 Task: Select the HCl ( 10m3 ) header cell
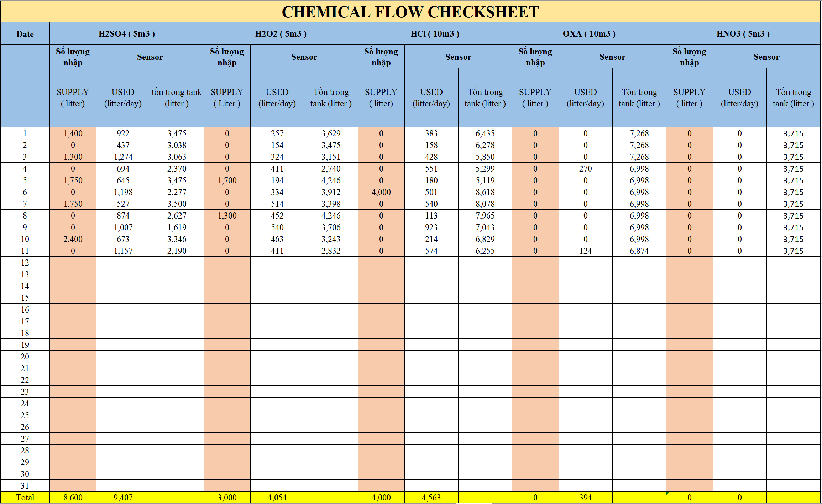pos(435,34)
